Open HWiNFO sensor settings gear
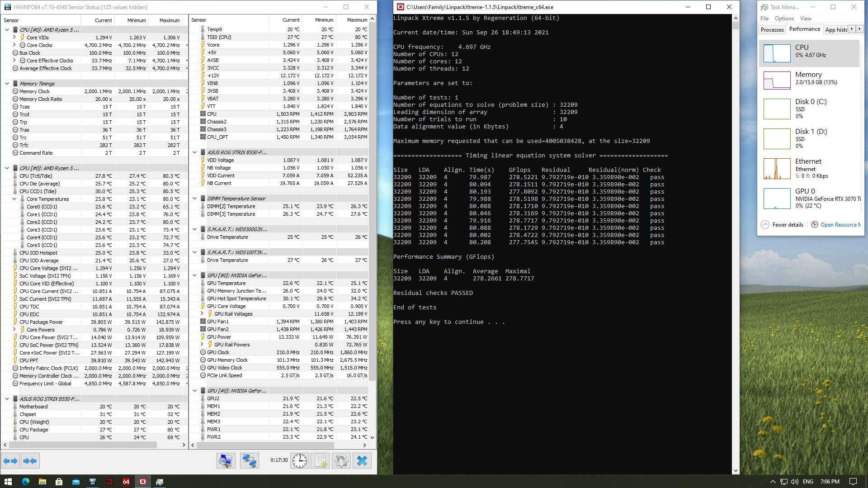The width and height of the screenshot is (868, 488). tap(341, 461)
